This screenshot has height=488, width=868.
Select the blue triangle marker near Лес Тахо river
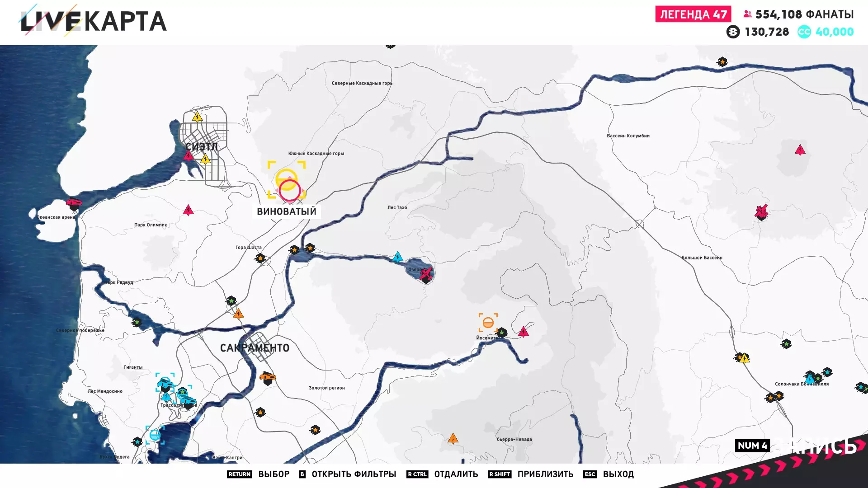point(397,257)
